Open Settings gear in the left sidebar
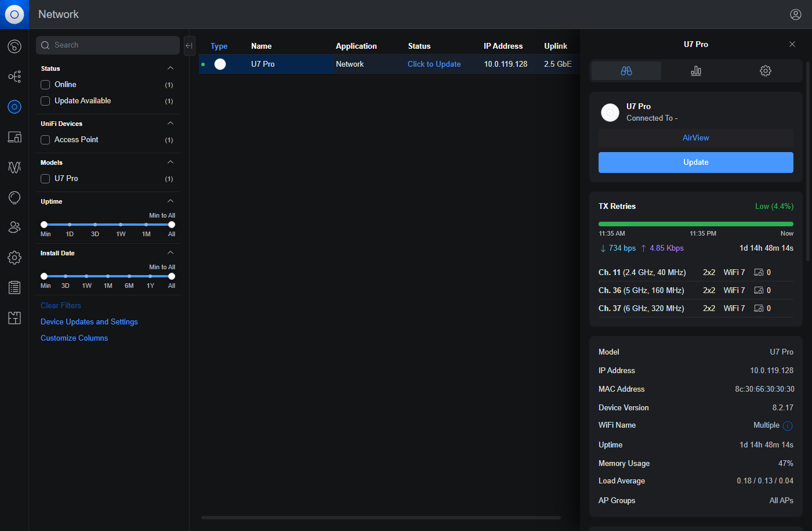 [x=14, y=258]
